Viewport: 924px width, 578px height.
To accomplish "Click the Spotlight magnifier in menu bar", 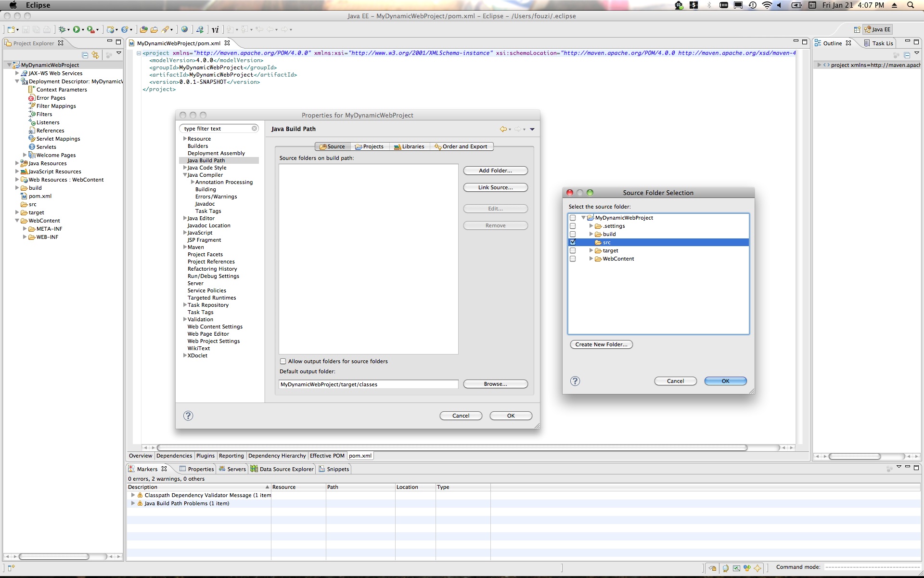I will pyautogui.click(x=911, y=5).
